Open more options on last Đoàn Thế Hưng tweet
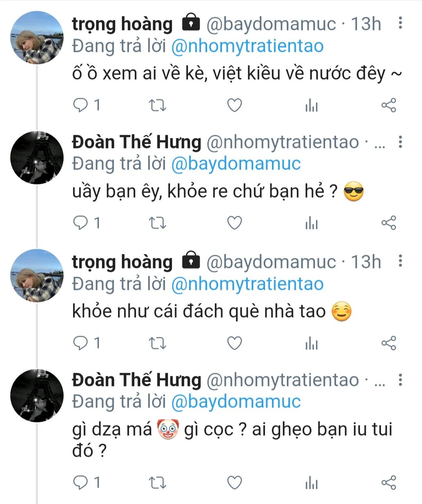The width and height of the screenshot is (422, 504). coord(400,379)
